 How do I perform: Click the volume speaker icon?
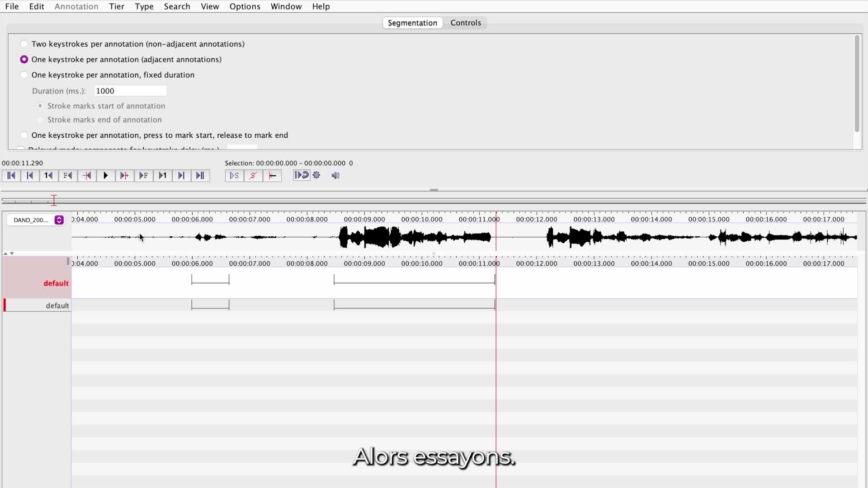[335, 175]
